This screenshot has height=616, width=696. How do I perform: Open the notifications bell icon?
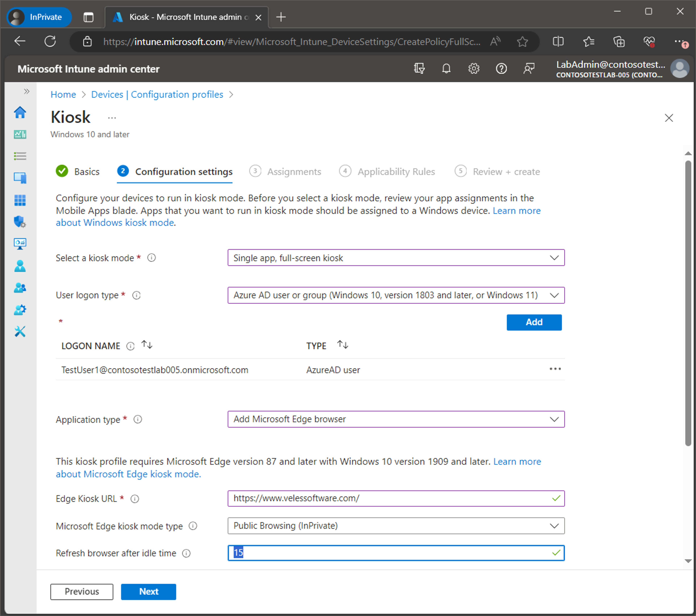coord(446,69)
